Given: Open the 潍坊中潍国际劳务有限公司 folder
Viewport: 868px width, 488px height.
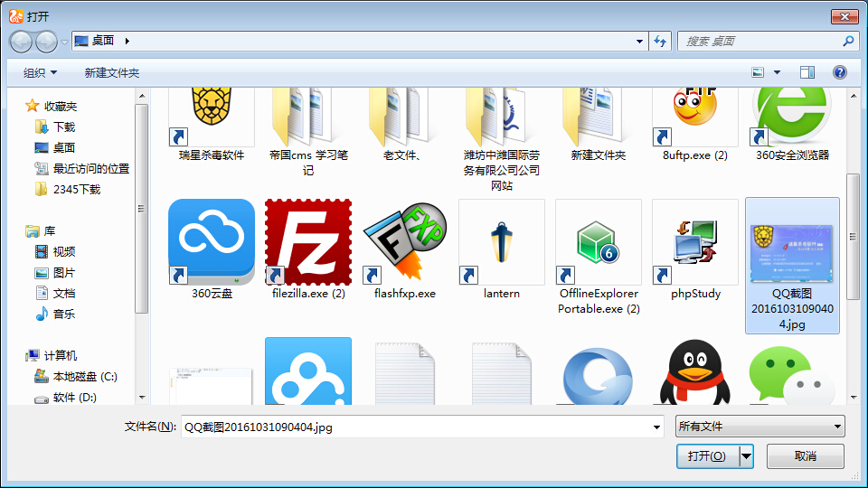Looking at the screenshot, I should click(502, 117).
